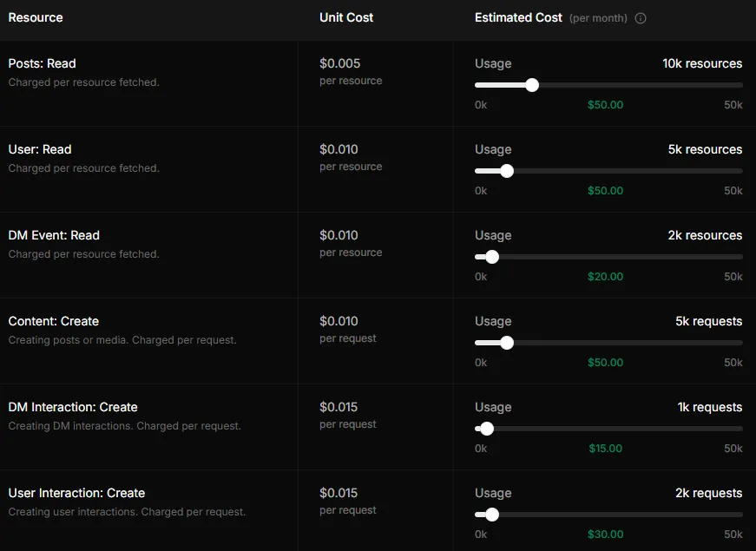756x551 pixels.
Task: Click the Resource column header
Action: point(36,17)
